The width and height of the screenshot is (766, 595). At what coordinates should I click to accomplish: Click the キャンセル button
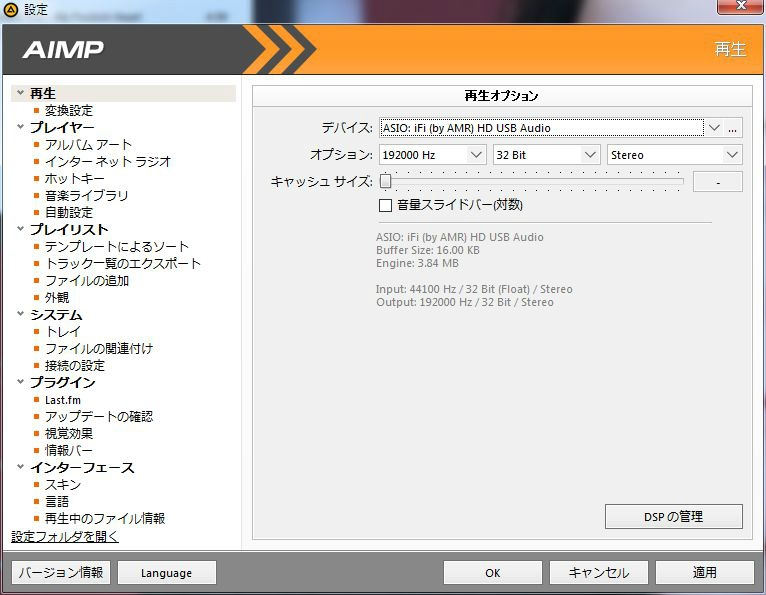pyautogui.click(x=598, y=573)
